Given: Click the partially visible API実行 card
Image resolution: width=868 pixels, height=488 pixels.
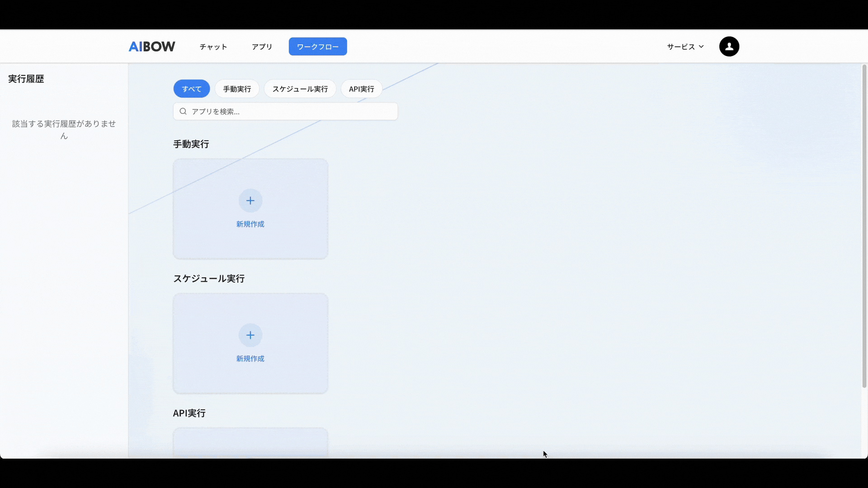Looking at the screenshot, I should [250, 443].
